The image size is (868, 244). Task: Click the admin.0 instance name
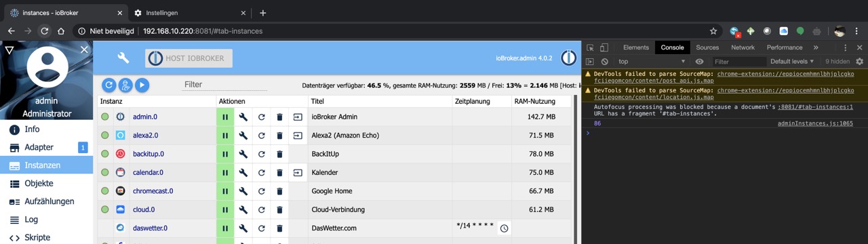click(145, 117)
